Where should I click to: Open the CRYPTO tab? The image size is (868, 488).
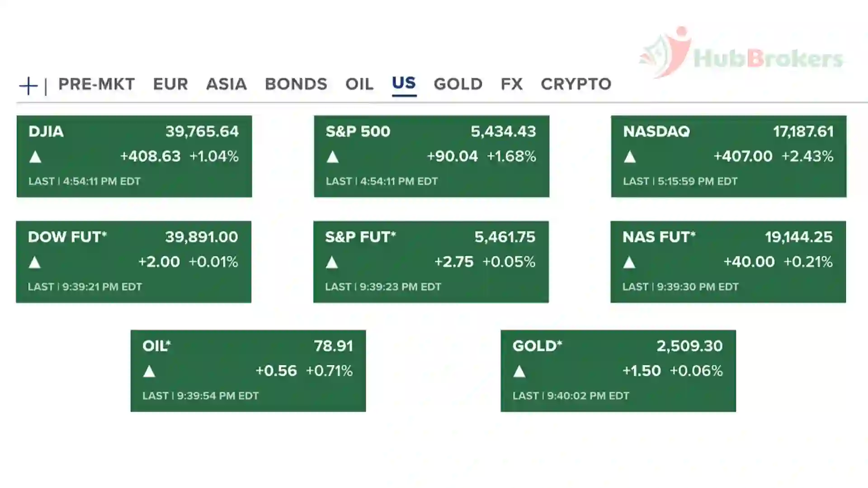tap(576, 84)
